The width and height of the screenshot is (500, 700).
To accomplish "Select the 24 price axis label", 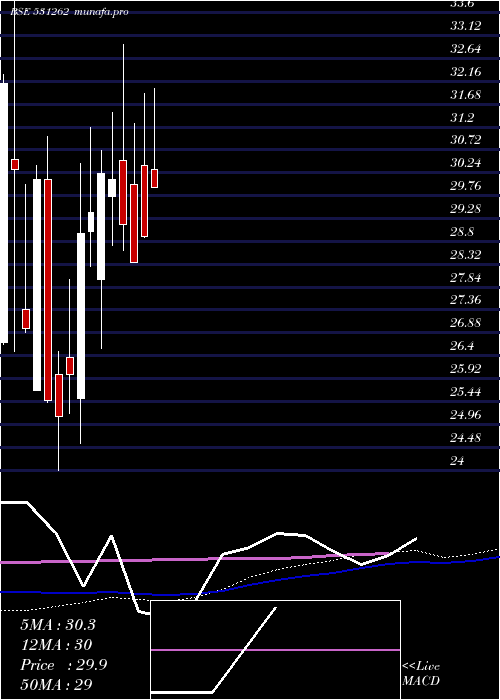I will [458, 460].
